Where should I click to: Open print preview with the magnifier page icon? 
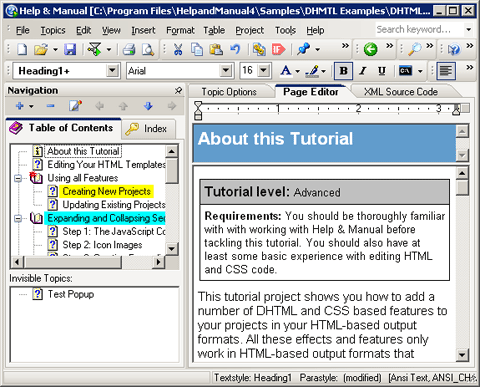pyautogui.click(x=148, y=49)
